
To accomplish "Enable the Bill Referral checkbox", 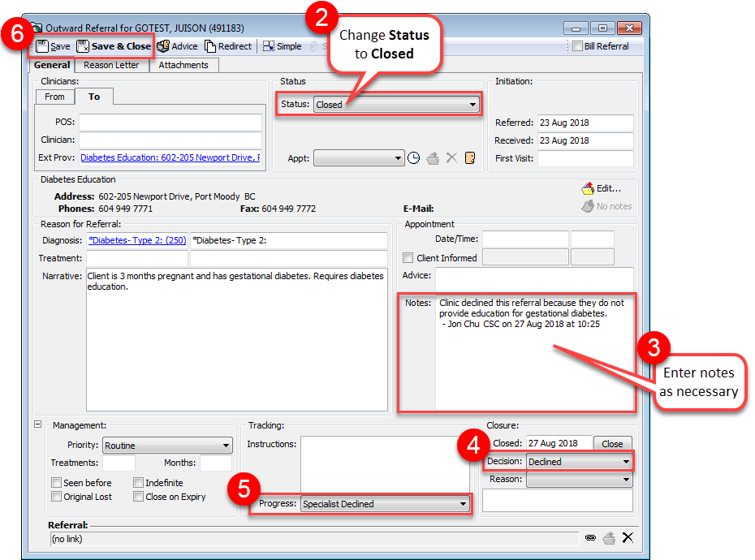I will click(x=577, y=46).
